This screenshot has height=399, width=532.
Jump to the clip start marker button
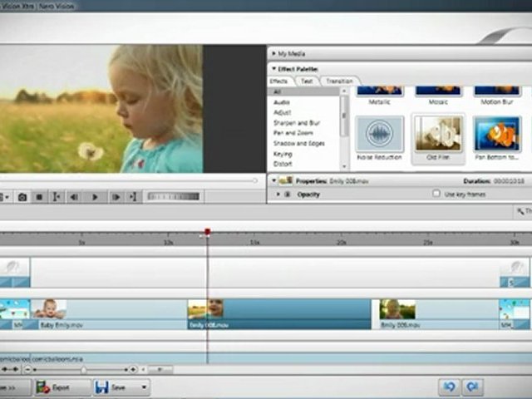[57, 197]
